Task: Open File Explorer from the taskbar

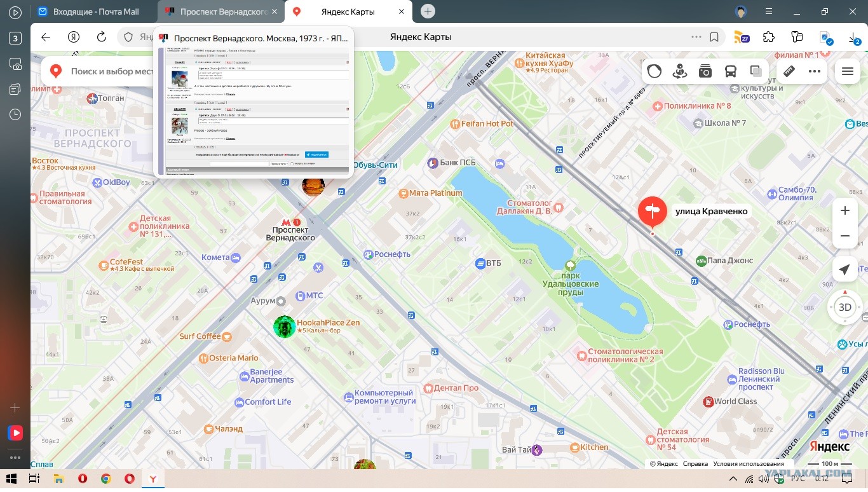Action: [x=58, y=479]
